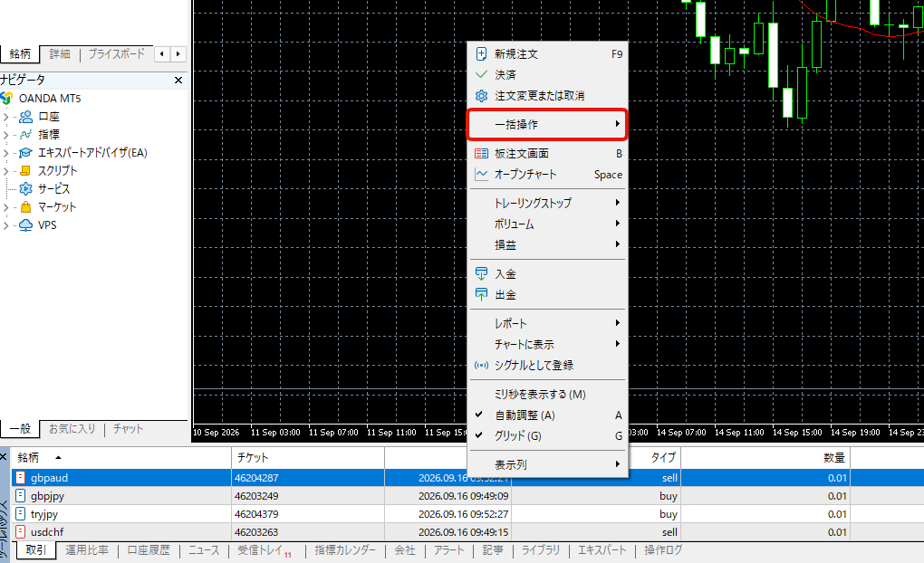Click the 新規注文 new order icon
The image size is (924, 563).
pyautogui.click(x=481, y=54)
